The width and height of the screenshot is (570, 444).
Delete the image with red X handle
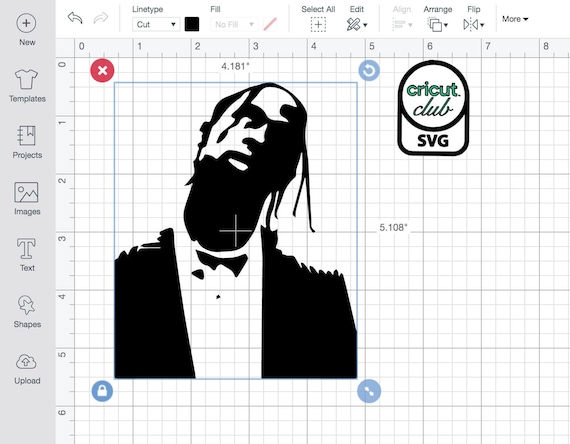coord(102,71)
